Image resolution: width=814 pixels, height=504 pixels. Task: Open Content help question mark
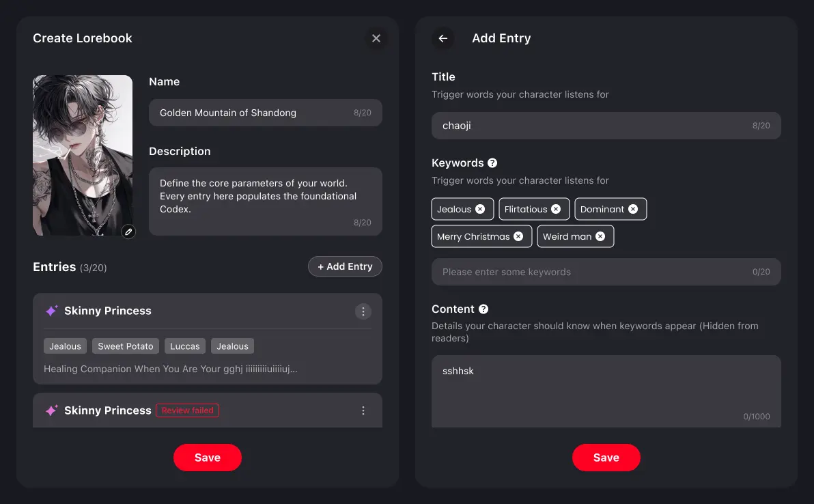(x=483, y=309)
